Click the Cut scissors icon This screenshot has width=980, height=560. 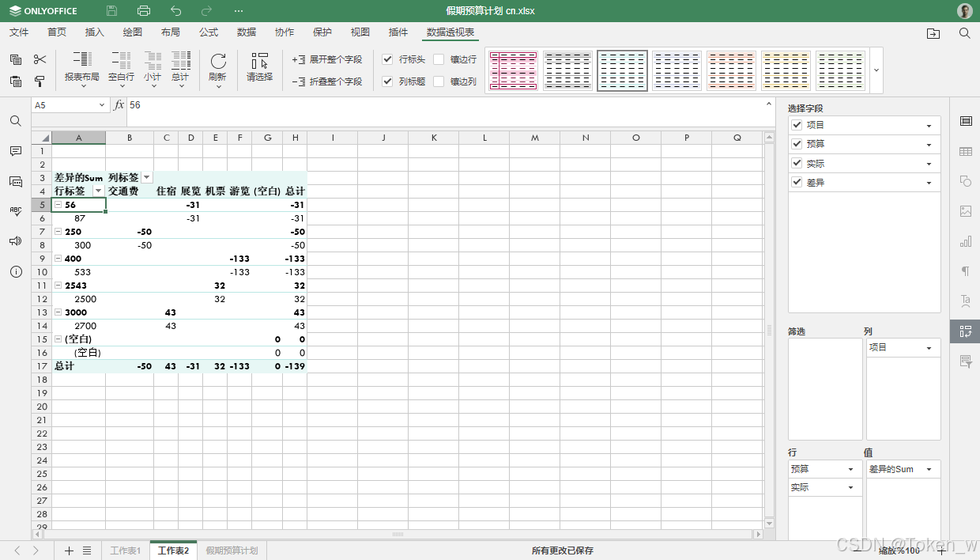point(40,59)
